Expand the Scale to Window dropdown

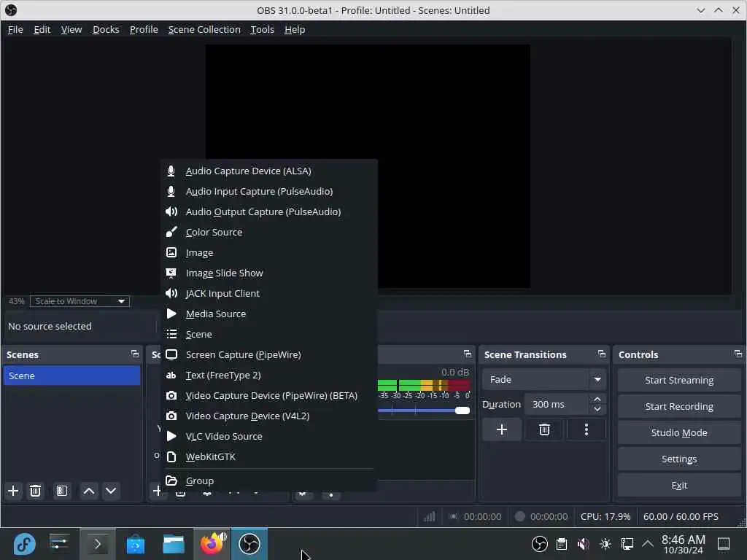click(80, 301)
